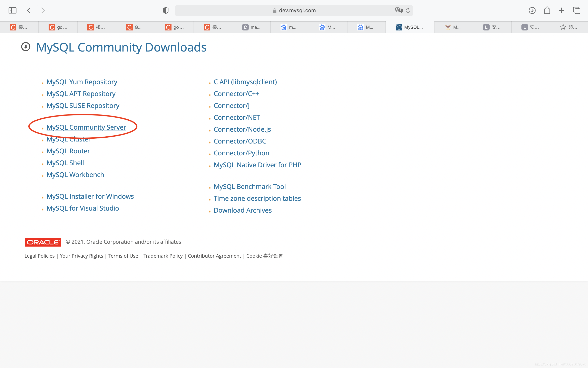Viewport: 588px width, 368px height.
Task: Open Connector/ODBC link
Action: pyautogui.click(x=240, y=141)
